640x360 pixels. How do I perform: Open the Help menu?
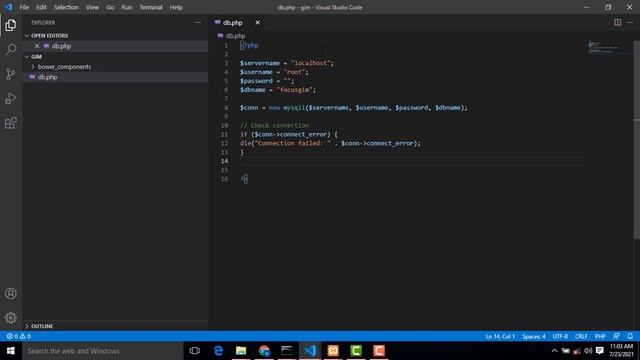[176, 7]
